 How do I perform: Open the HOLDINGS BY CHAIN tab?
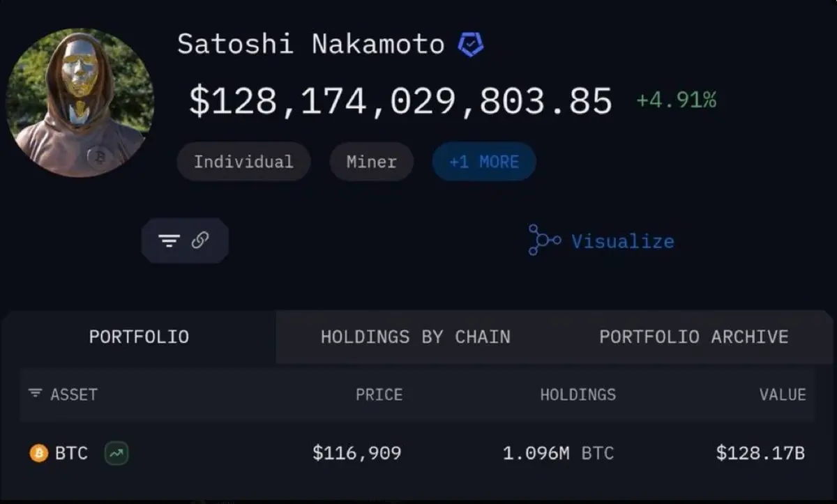click(415, 337)
